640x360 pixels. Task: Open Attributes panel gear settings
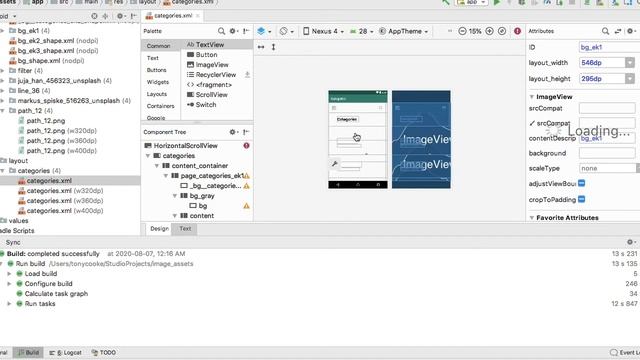631,31
